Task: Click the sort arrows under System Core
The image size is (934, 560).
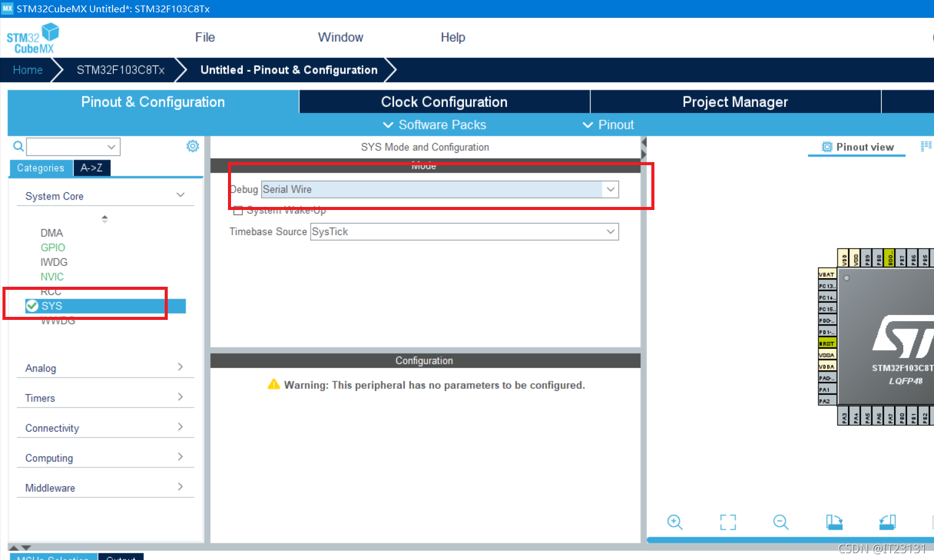Action: pyautogui.click(x=104, y=219)
